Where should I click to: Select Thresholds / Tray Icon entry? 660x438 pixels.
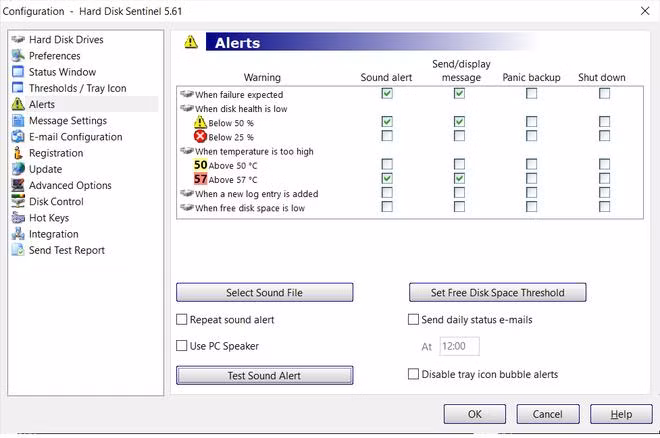[x=77, y=88]
